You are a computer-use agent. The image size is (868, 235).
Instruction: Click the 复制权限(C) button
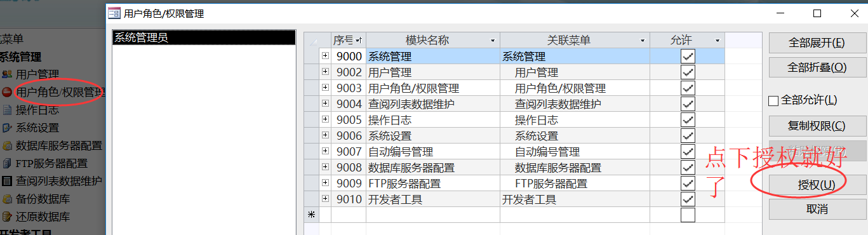pos(817,126)
